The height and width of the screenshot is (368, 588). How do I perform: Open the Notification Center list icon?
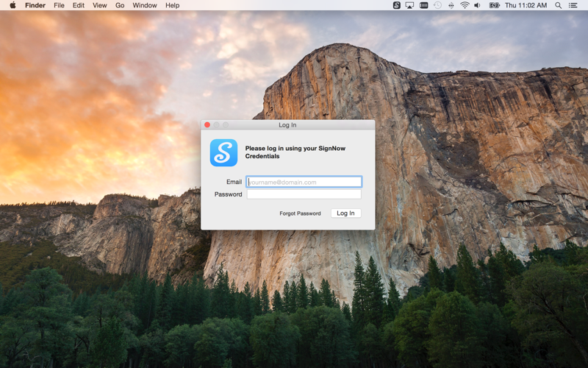[573, 5]
